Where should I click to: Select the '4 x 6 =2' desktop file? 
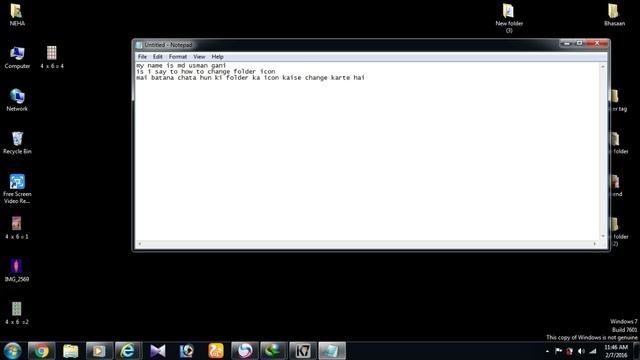[x=17, y=313]
